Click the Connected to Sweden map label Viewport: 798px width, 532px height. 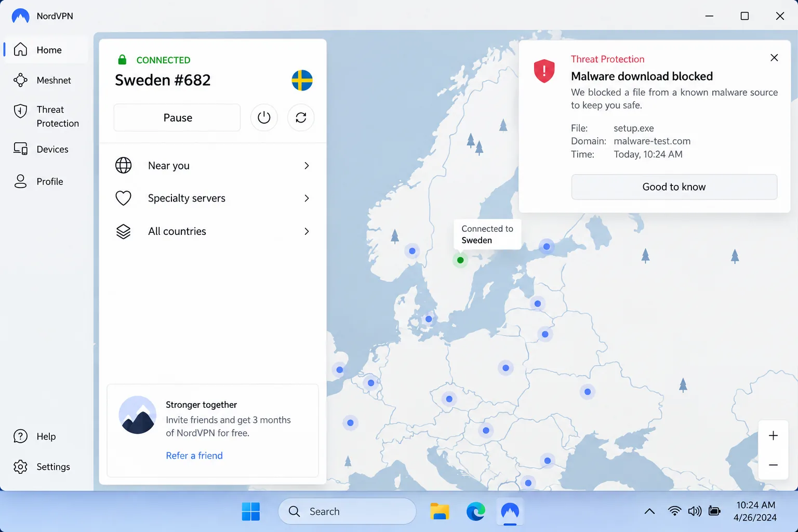point(487,234)
